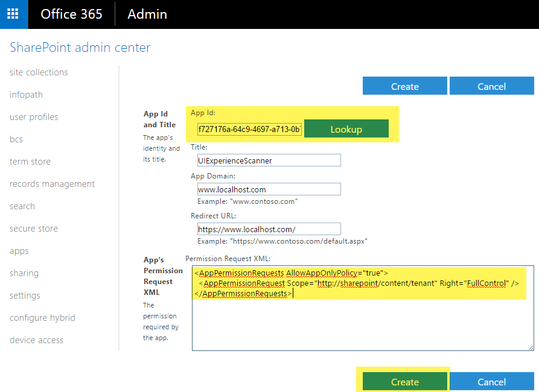
Task: Click the App Id input field
Action: pos(249,129)
